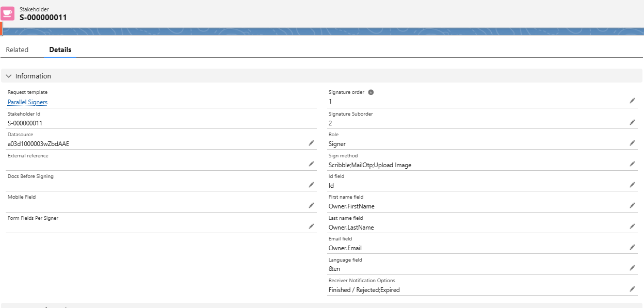Edit the Sign method field
This screenshot has width=644, height=308.
(x=632, y=164)
